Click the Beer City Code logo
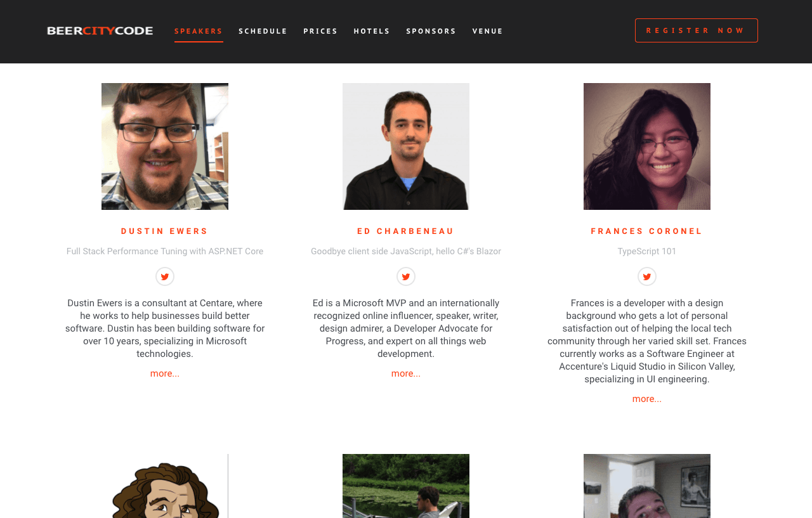Screen dimensions: 812x518 tap(100, 30)
